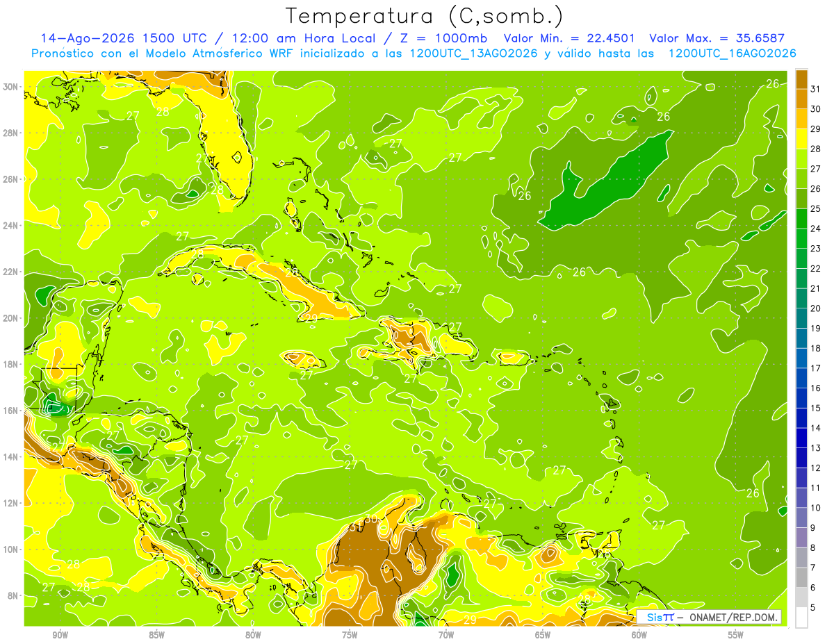This screenshot has width=834, height=644.
Task: Click the 8N latitude axis label
Action: coord(14,596)
